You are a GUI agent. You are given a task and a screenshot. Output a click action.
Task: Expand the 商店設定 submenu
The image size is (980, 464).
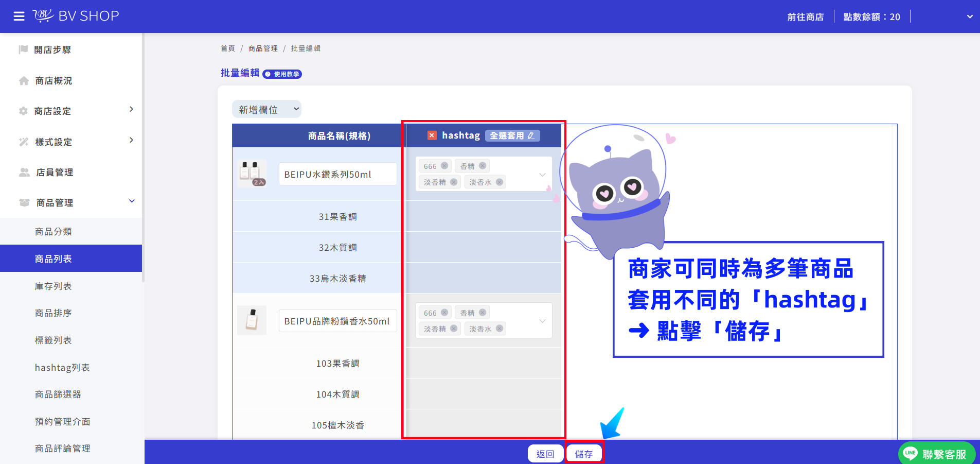(x=131, y=109)
